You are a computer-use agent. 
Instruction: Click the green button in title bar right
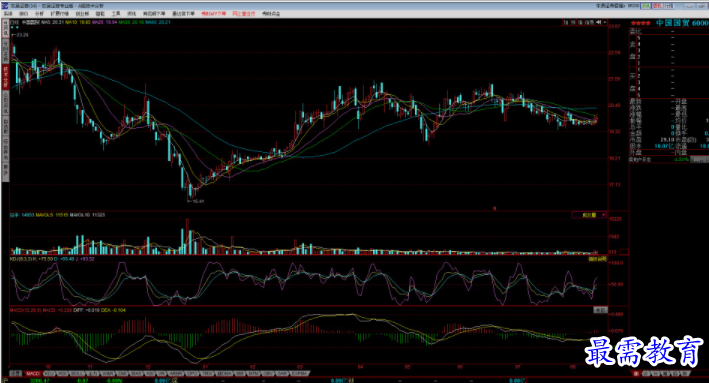click(646, 6)
